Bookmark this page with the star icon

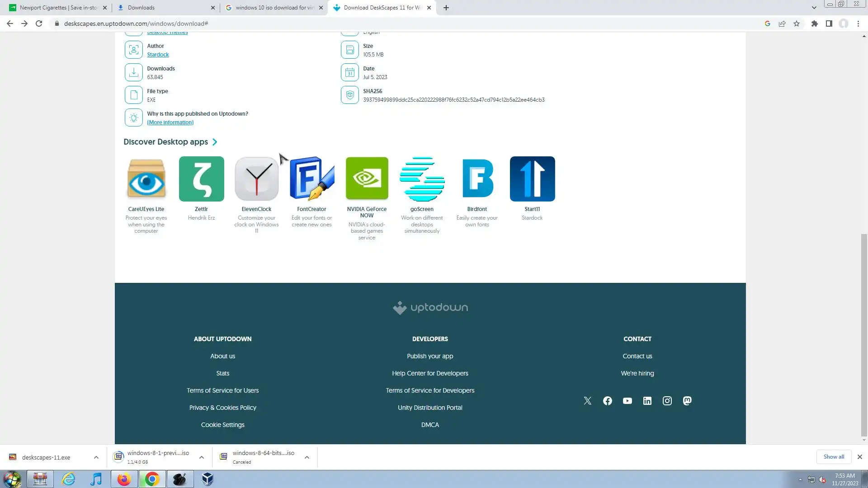click(x=797, y=23)
